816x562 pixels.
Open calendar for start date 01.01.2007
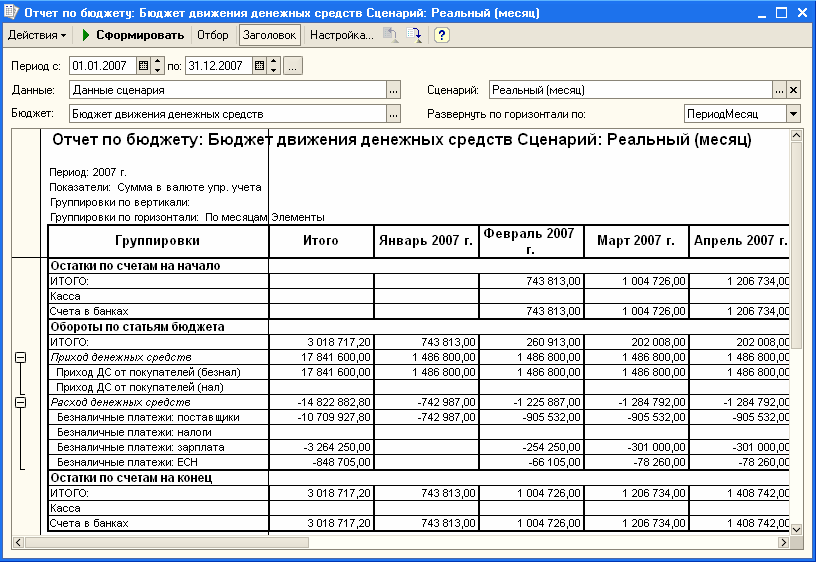(x=144, y=66)
